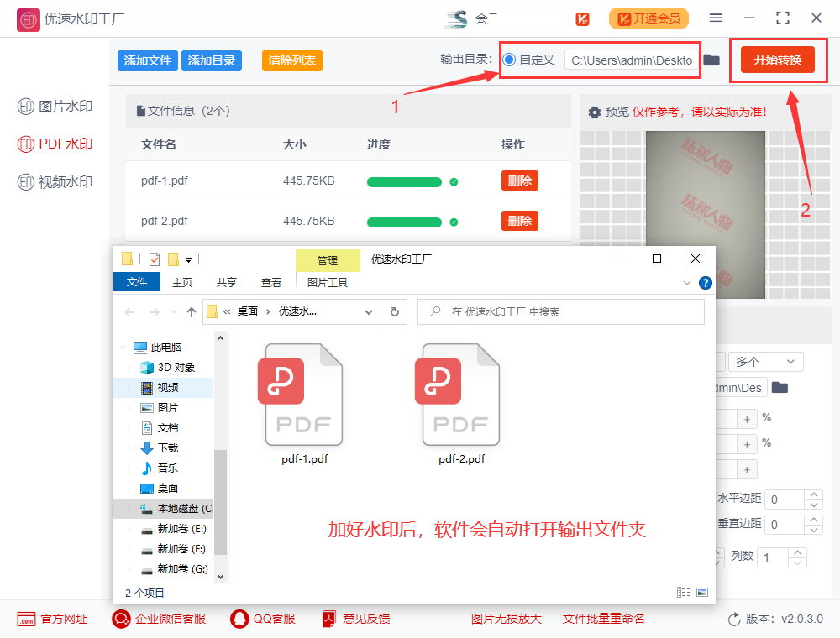The height and width of the screenshot is (638, 840).
Task: Click progress bar of pdf-1.pdf
Action: tap(404, 182)
